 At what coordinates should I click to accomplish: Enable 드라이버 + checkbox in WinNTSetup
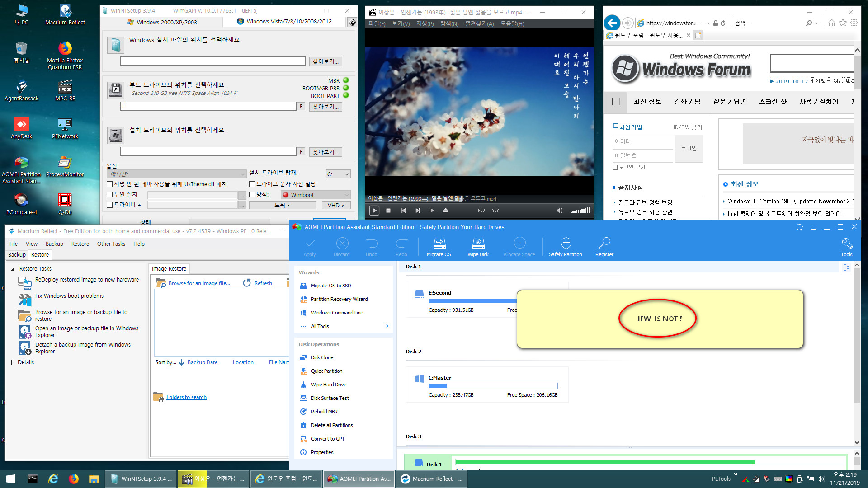pos(109,205)
